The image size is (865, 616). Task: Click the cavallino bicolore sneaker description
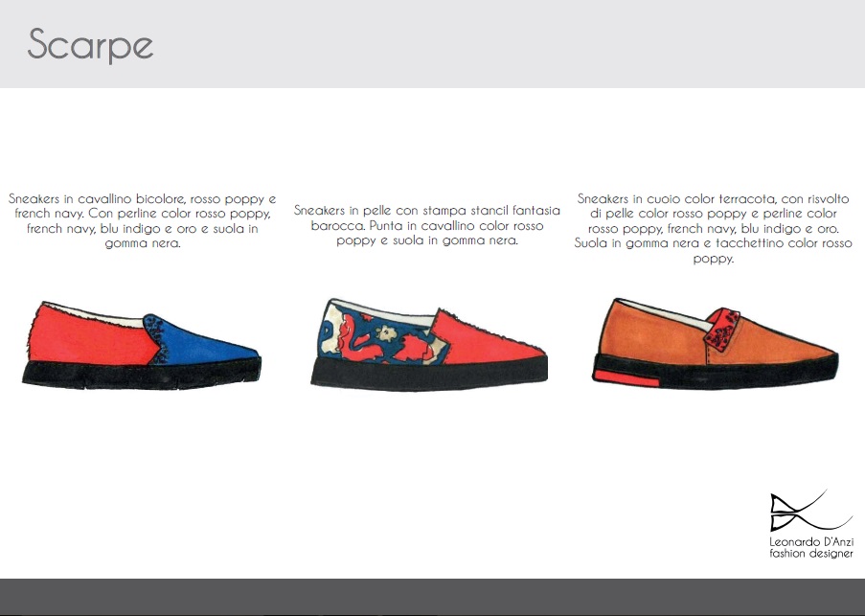pyautogui.click(x=143, y=220)
